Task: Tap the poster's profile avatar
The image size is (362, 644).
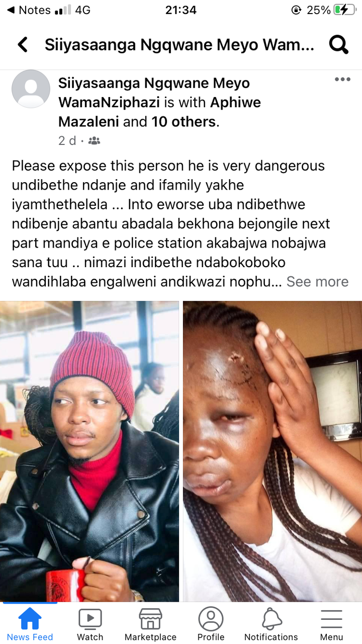Action: pyautogui.click(x=31, y=89)
